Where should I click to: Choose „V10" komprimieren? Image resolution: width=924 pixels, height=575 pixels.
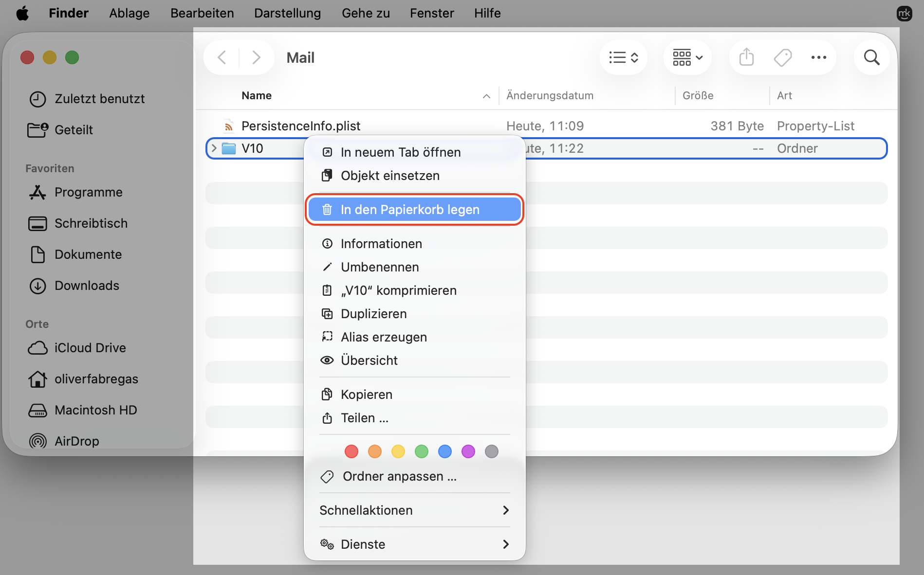[415, 290]
